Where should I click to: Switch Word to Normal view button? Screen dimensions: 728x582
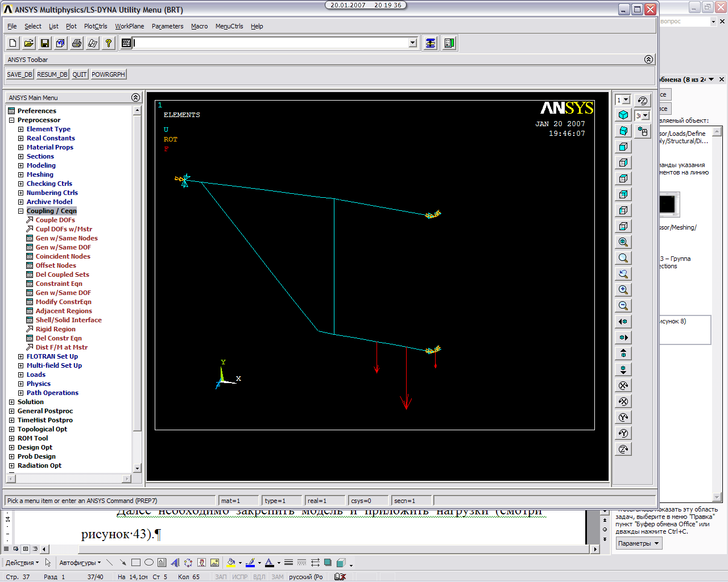coord(6,549)
